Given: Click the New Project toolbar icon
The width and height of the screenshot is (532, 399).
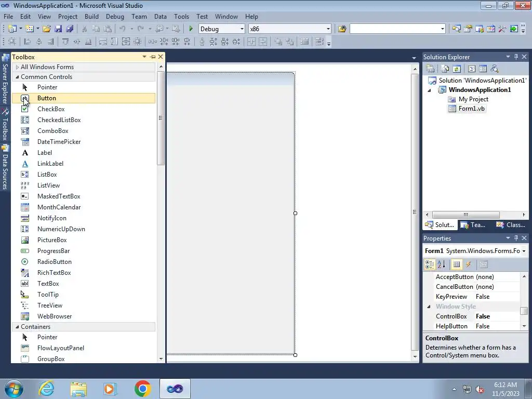Looking at the screenshot, I should pyautogui.click(x=12, y=29).
